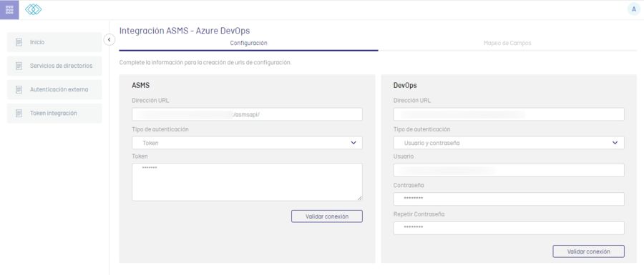Expand ASMS Tipo de autenticación dropdown
The width and height of the screenshot is (644, 275).
click(x=248, y=143)
